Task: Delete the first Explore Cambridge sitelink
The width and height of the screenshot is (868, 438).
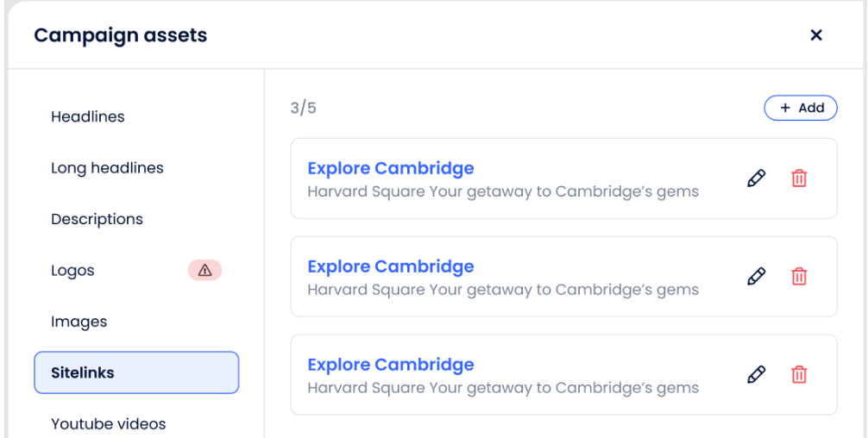Action: [800, 178]
